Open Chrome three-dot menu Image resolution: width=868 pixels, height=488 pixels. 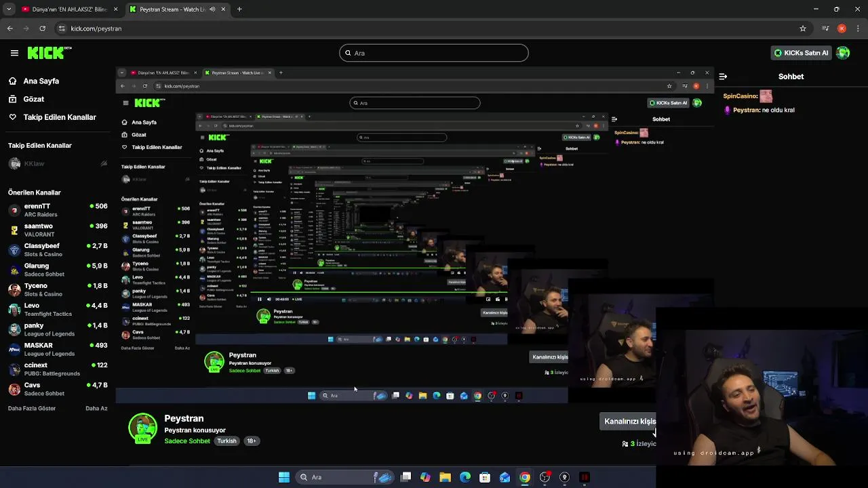click(x=857, y=28)
